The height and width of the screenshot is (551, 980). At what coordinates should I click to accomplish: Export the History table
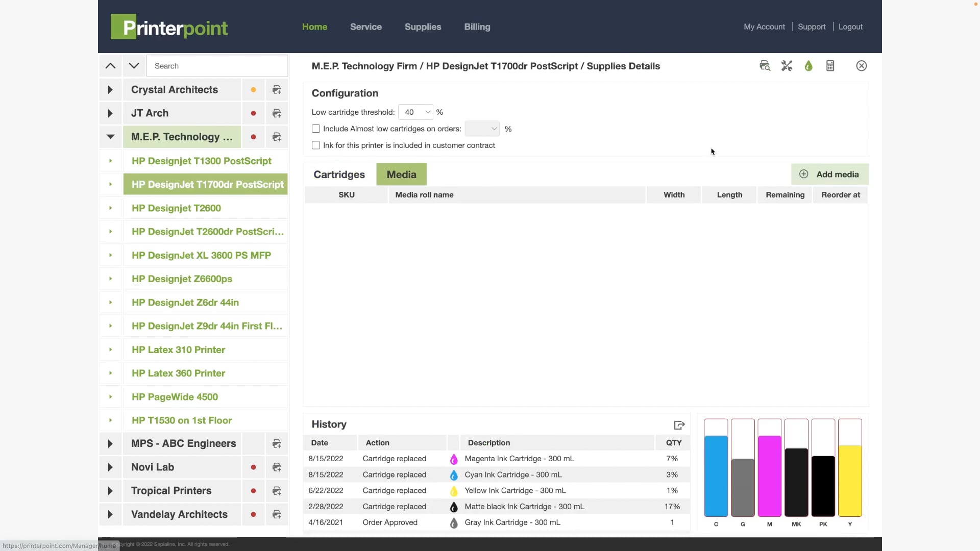679,425
